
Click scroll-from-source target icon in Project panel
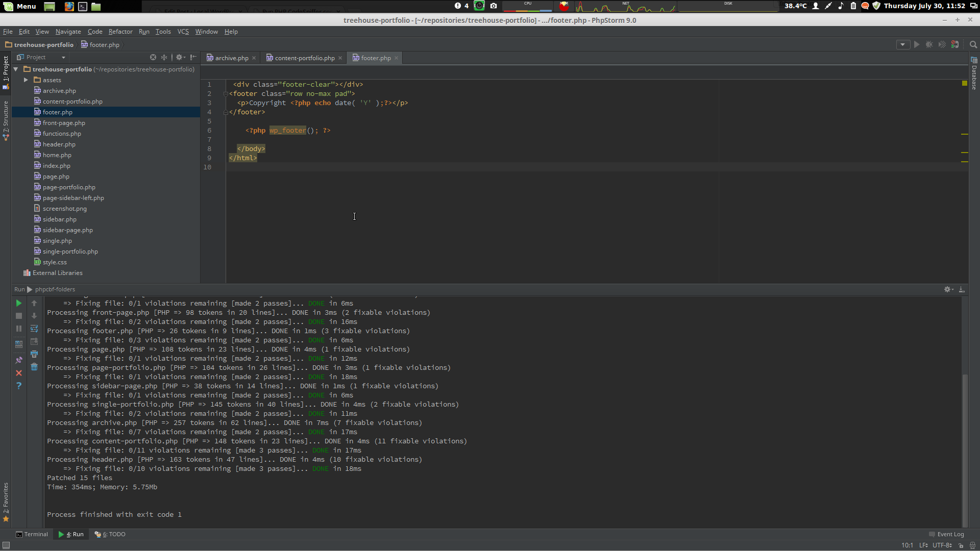coord(153,57)
